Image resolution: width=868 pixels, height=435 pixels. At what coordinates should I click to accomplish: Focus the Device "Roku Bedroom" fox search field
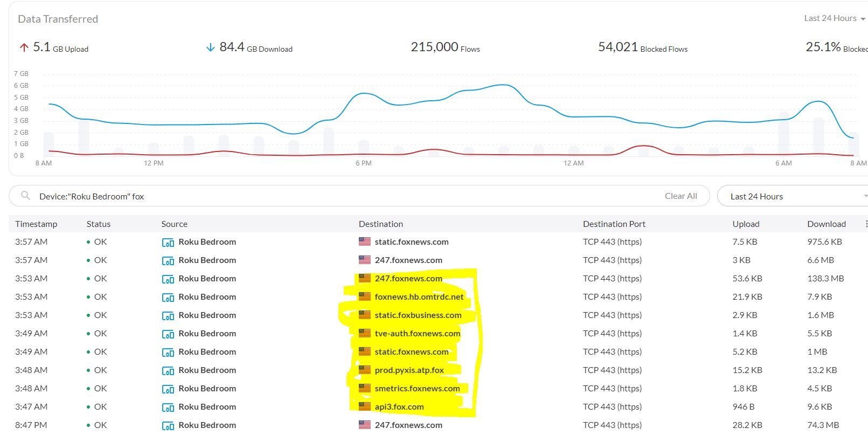[x=359, y=196]
